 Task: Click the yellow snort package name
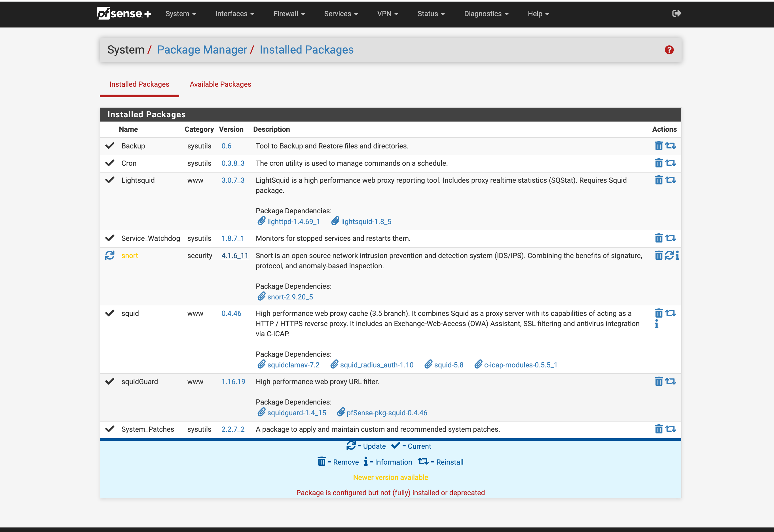tap(130, 256)
